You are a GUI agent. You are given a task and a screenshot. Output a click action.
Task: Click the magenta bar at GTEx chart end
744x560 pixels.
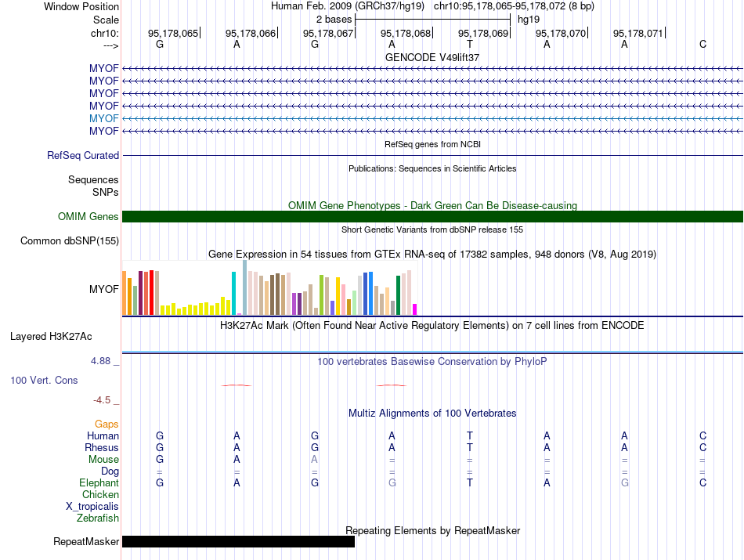pyautogui.click(x=414, y=309)
